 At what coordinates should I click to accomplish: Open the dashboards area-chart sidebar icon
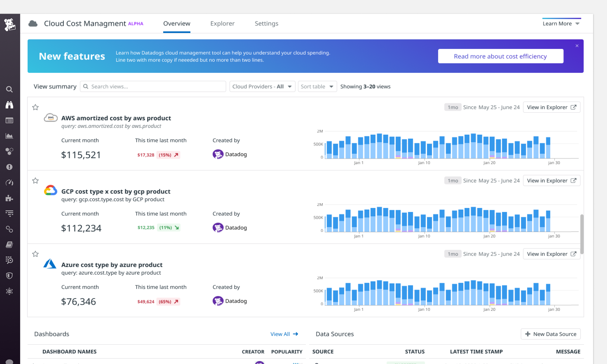coord(9,136)
